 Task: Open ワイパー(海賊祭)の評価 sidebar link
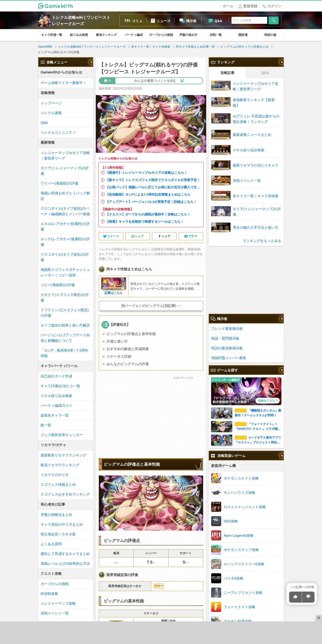click(59, 183)
